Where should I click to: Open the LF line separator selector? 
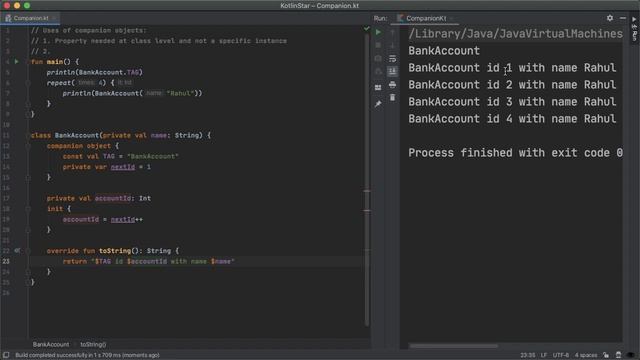coord(544,355)
